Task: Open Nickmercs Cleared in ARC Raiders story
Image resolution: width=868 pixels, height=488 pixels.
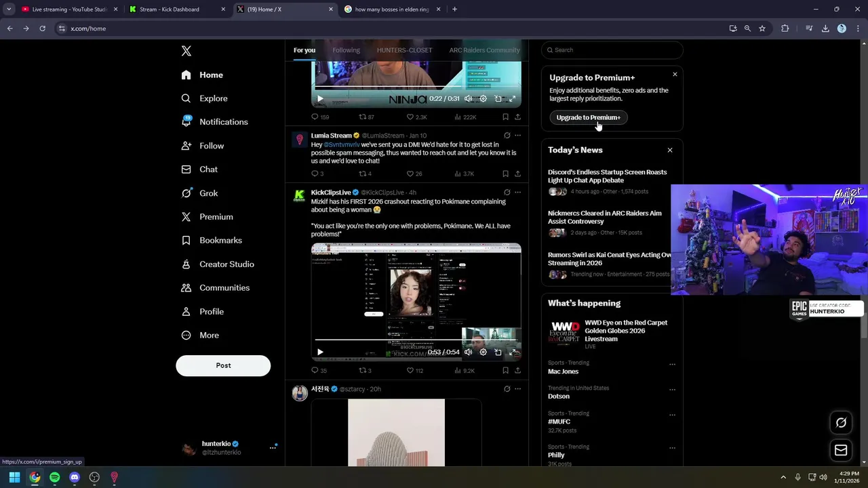Action: (605, 218)
